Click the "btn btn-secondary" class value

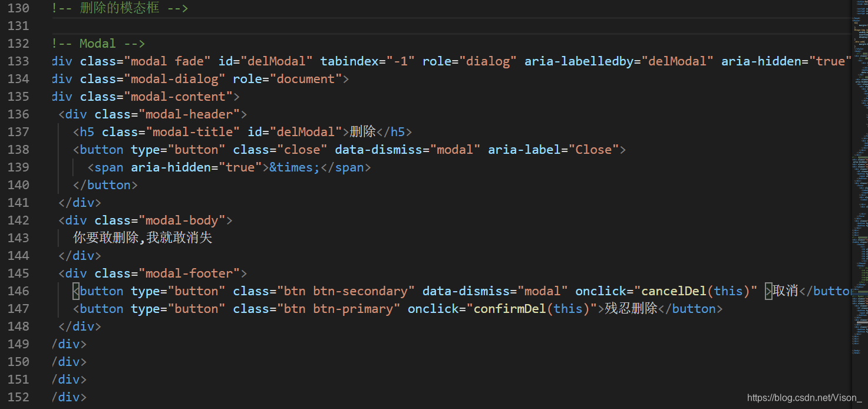[x=346, y=291]
